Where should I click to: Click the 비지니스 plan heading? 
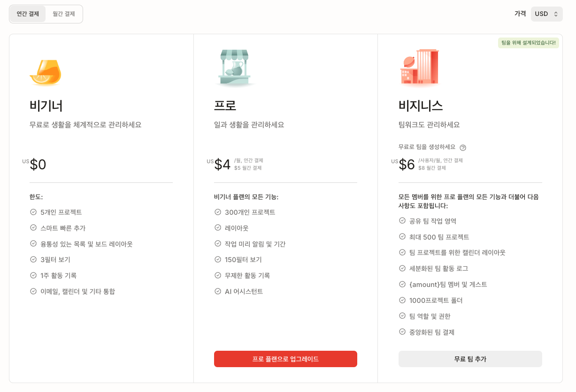pos(421,106)
